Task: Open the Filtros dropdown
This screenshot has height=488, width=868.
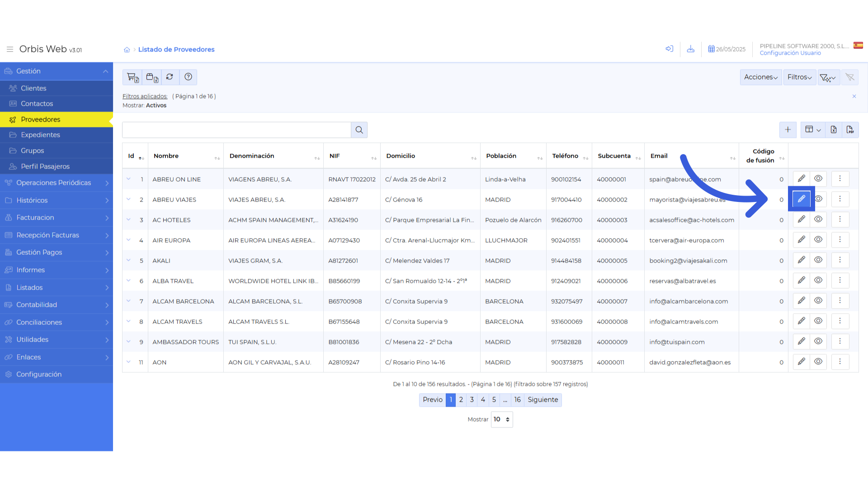Action: [800, 77]
